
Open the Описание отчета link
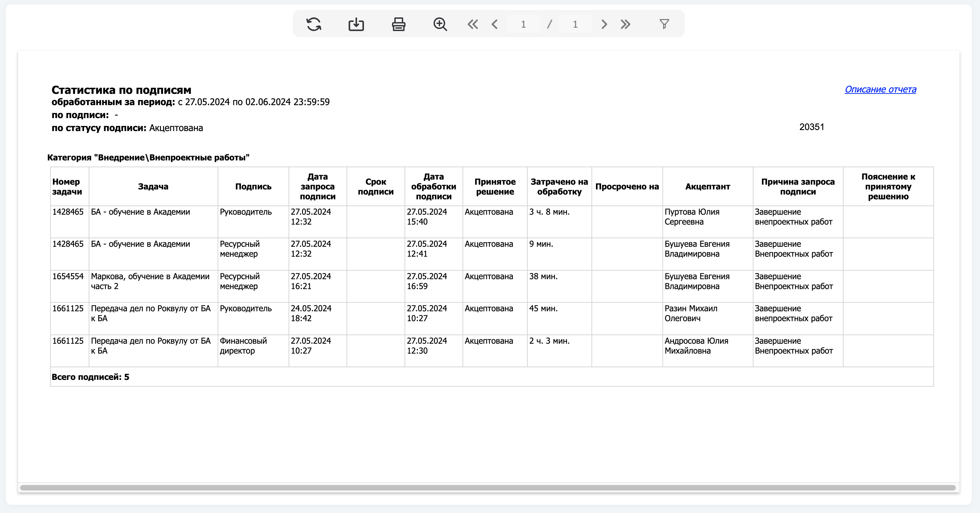880,89
